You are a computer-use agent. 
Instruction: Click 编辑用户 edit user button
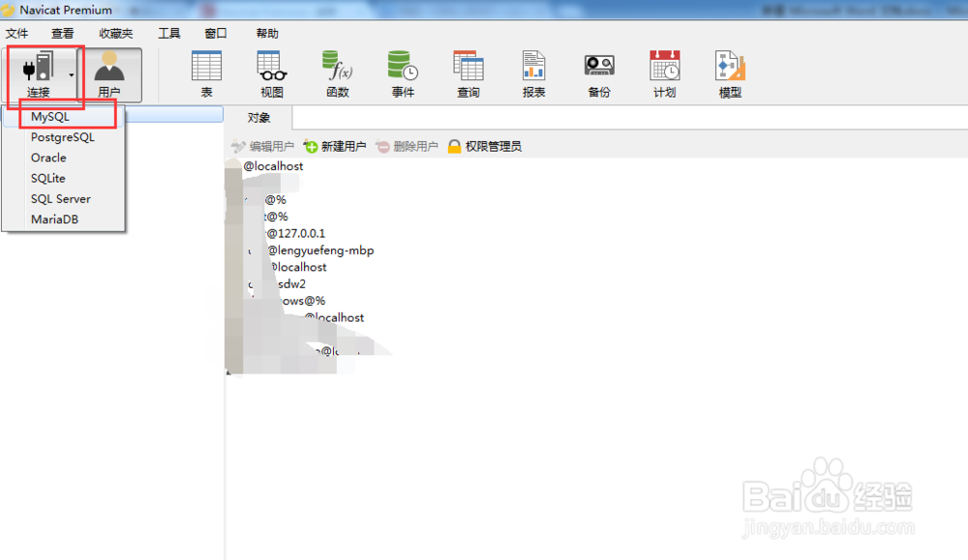[263, 146]
